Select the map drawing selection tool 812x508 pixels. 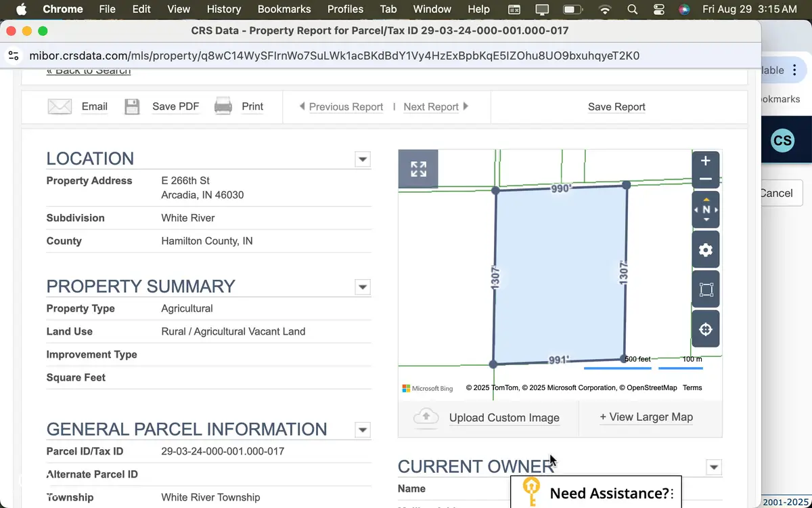[x=706, y=289]
